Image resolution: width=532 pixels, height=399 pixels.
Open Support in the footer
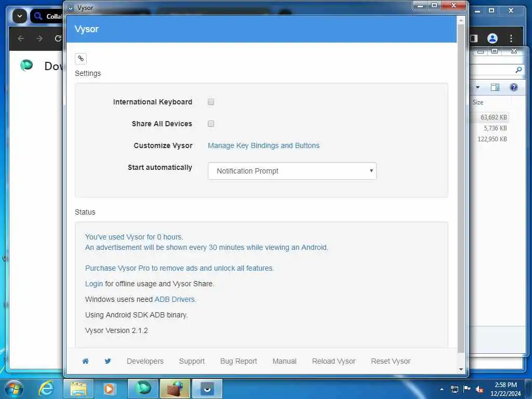[x=192, y=361]
